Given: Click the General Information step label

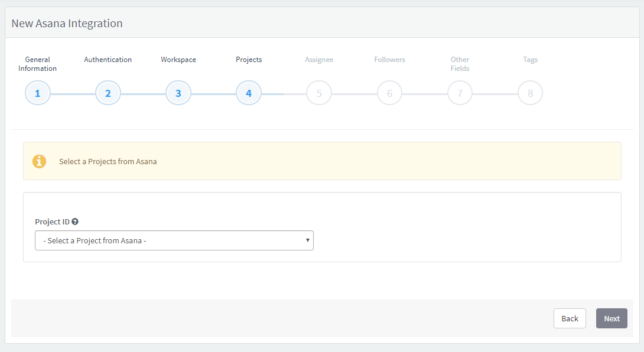Looking at the screenshot, I should coord(37,64).
